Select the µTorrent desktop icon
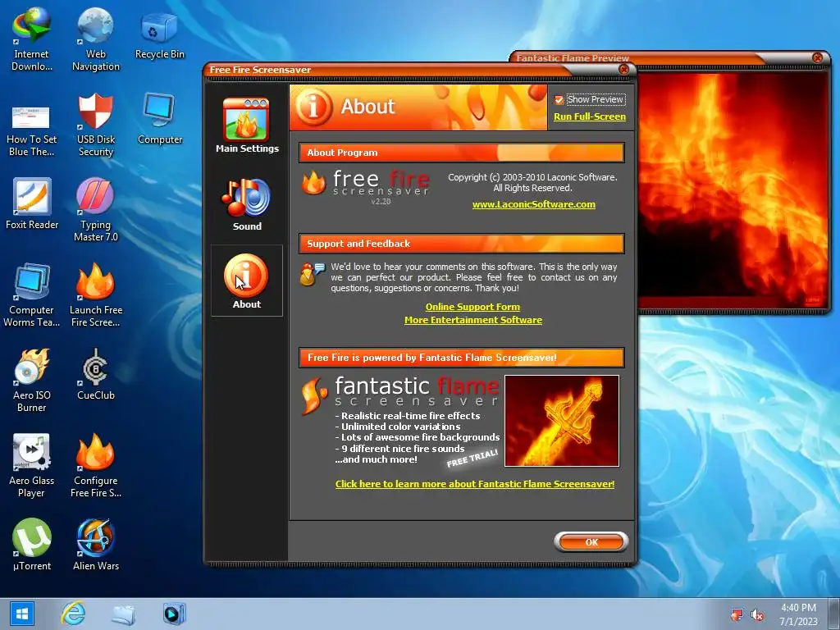Image resolution: width=840 pixels, height=630 pixels. (x=32, y=545)
